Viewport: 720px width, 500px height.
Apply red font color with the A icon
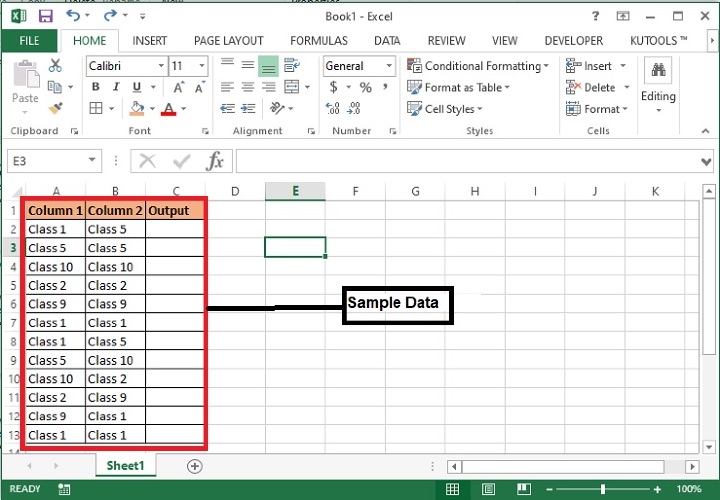pyautogui.click(x=169, y=109)
